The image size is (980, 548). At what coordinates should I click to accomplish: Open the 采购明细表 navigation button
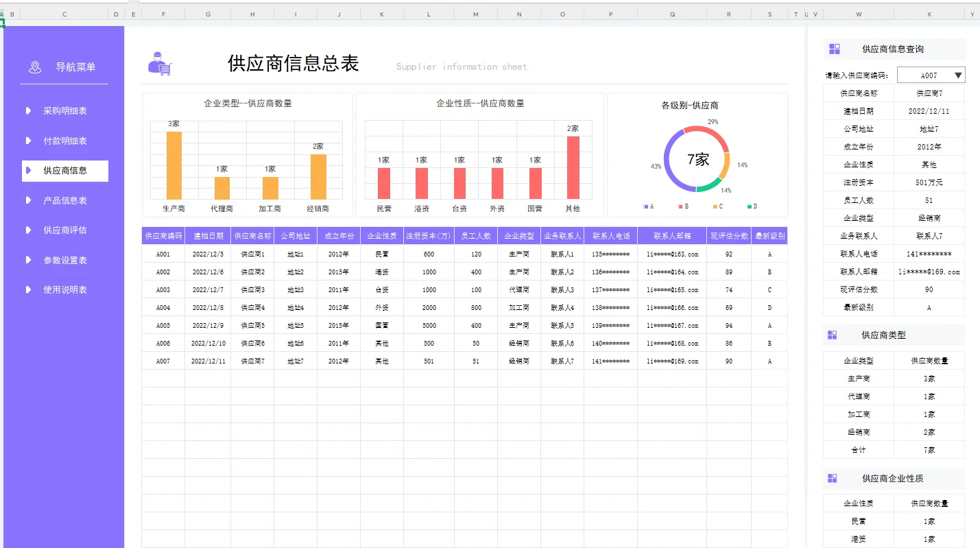pyautogui.click(x=64, y=110)
